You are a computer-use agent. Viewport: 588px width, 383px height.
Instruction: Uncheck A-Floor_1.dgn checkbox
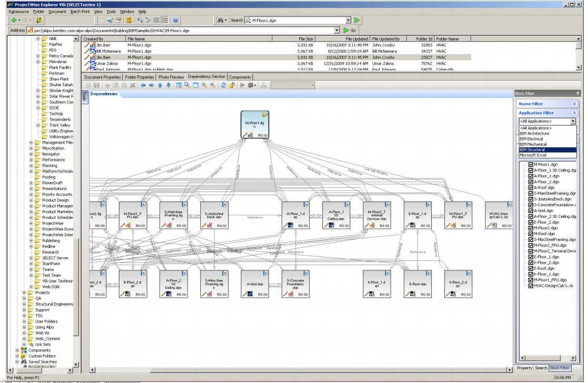pyautogui.click(x=531, y=176)
